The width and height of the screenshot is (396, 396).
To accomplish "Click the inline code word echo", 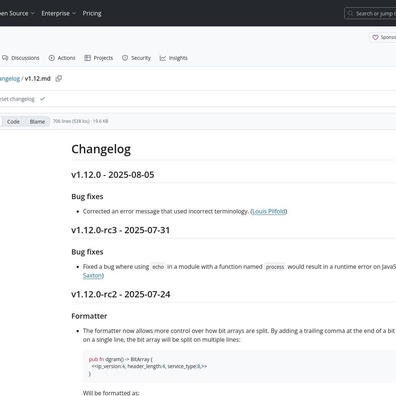I will tap(158, 267).
